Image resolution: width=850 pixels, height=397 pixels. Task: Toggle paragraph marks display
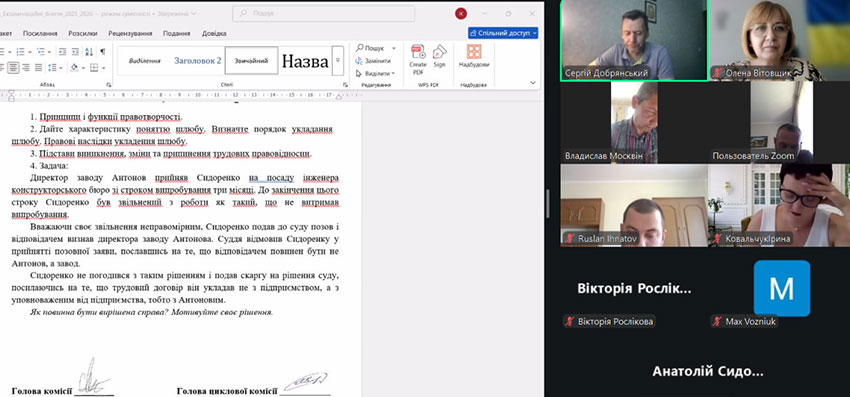coord(102,52)
